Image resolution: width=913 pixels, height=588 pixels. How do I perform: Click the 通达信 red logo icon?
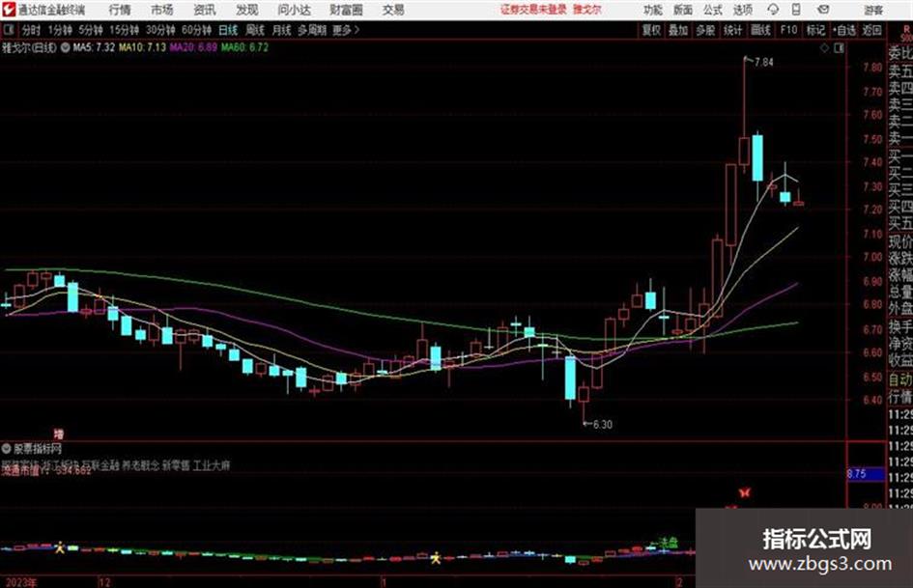click(x=8, y=10)
